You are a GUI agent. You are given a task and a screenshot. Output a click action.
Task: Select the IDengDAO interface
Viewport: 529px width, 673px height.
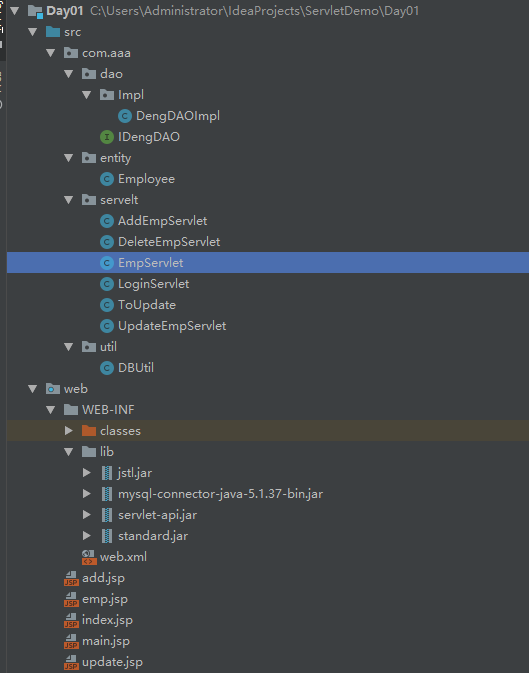[x=149, y=137]
